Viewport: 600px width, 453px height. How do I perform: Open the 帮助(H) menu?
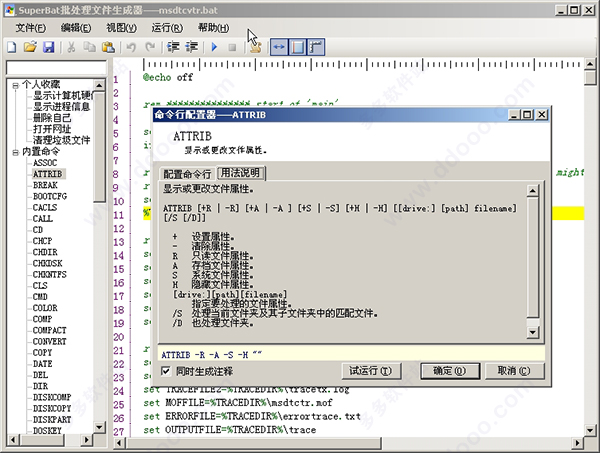coord(213,28)
